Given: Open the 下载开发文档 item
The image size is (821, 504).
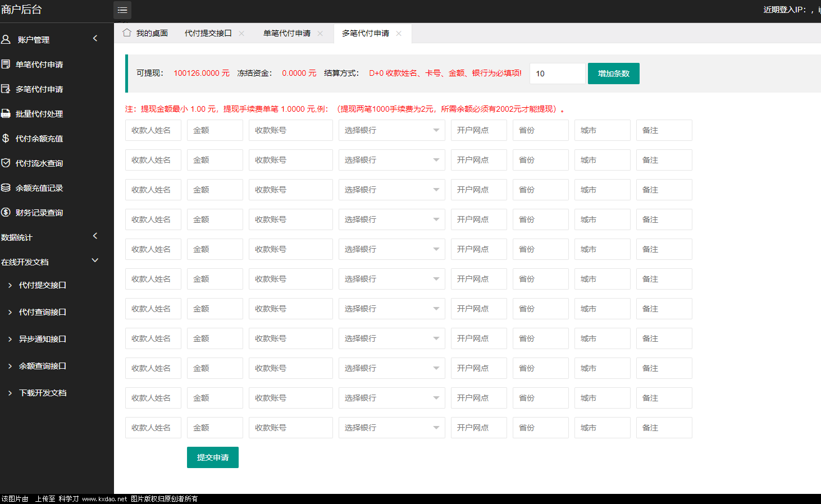Looking at the screenshot, I should [x=43, y=393].
